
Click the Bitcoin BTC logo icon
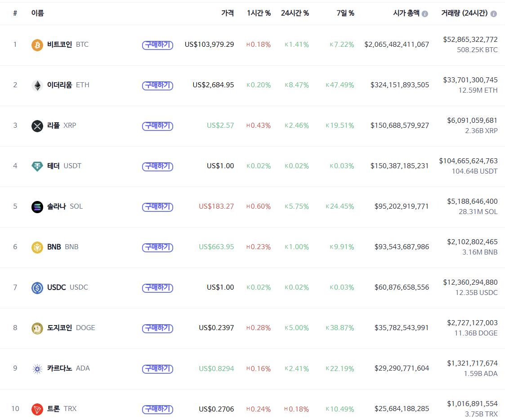point(37,45)
